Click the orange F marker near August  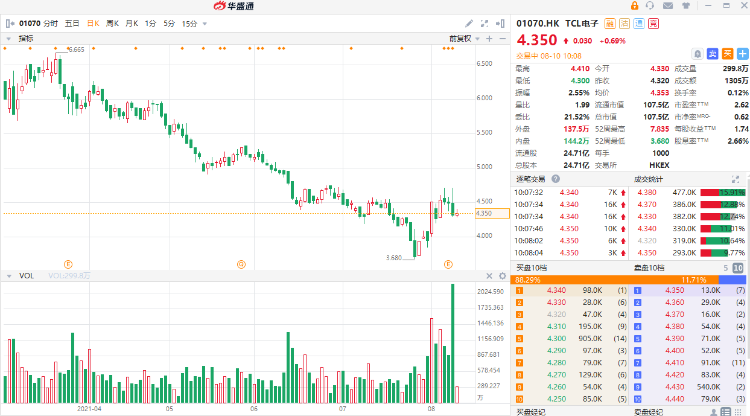tap(448, 264)
